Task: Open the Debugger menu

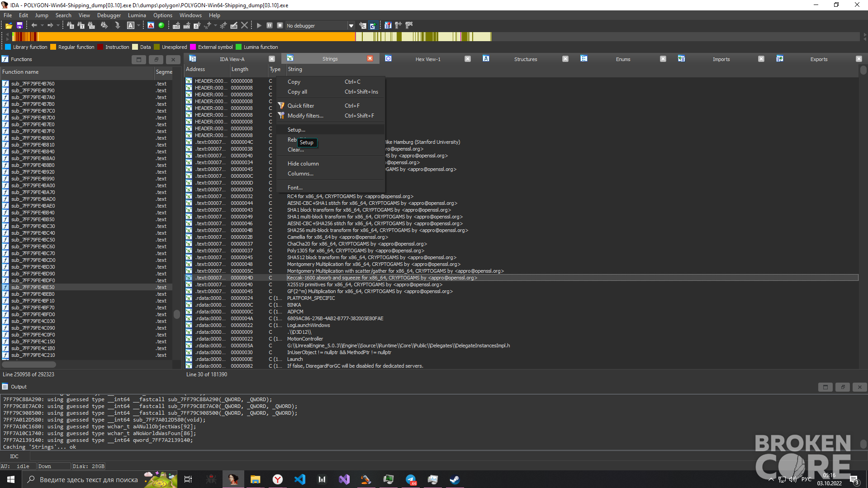Action: (109, 15)
